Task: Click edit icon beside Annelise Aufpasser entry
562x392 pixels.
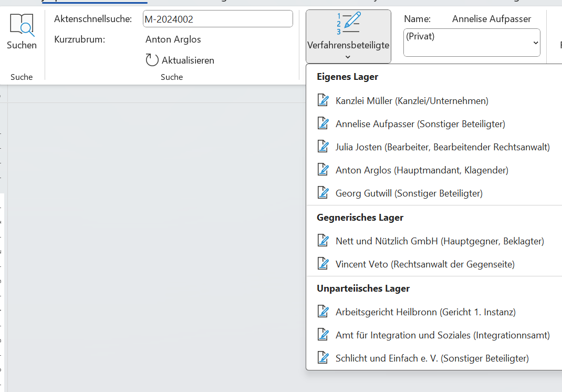Action: 323,124
